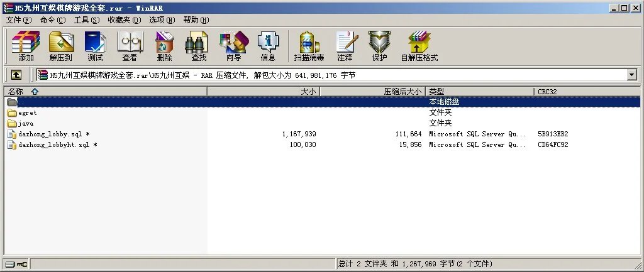
Task: Open the Options (选项) menu
Action: [x=162, y=20]
